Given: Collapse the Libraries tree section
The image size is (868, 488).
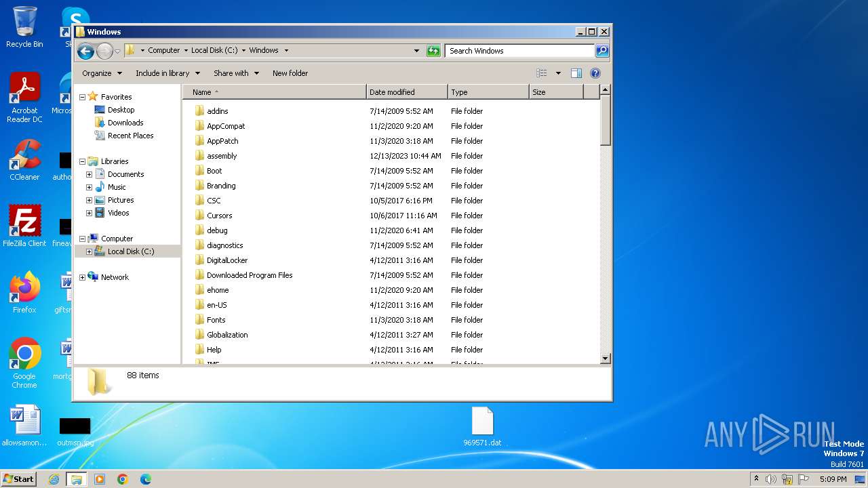Looking at the screenshot, I should point(83,161).
